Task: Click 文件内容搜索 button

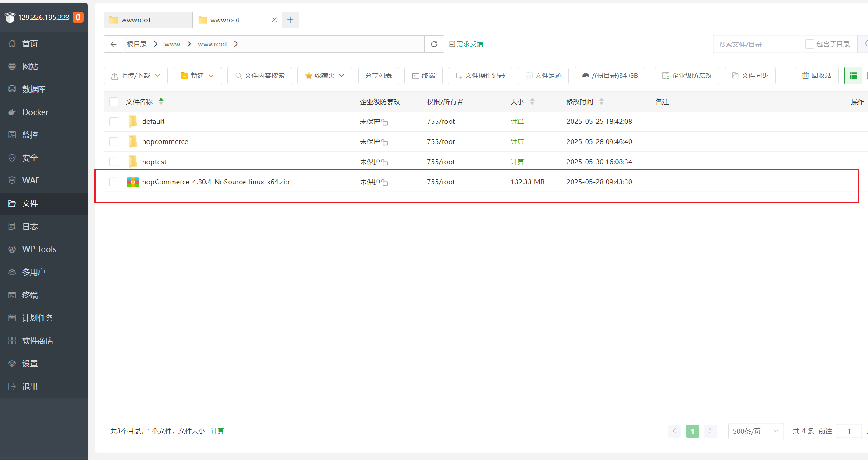Action: click(x=260, y=76)
